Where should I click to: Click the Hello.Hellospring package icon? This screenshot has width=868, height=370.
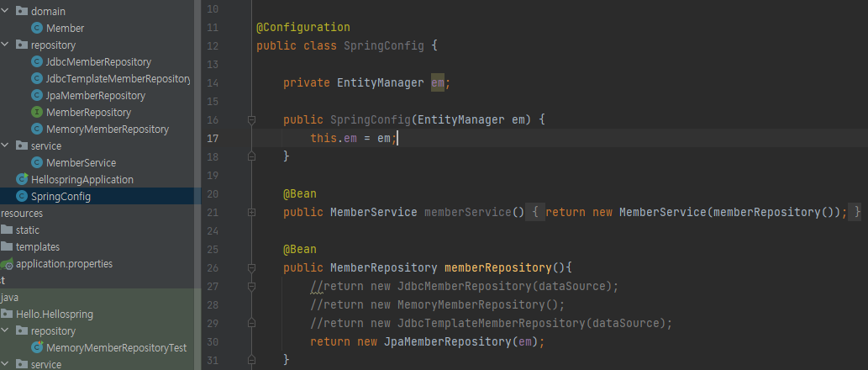[7, 314]
